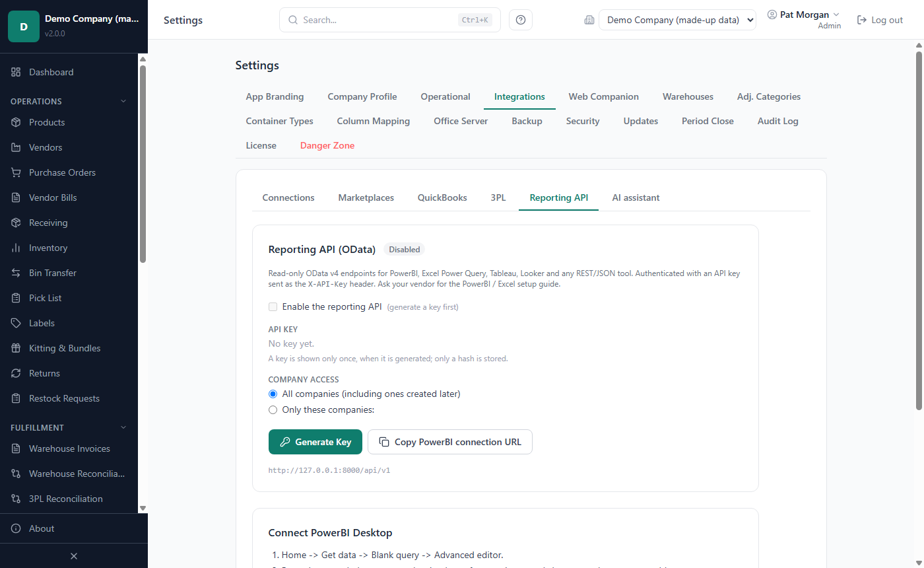924x568 pixels.
Task: Click the main page vertical scrollbar
Action: tap(919, 231)
